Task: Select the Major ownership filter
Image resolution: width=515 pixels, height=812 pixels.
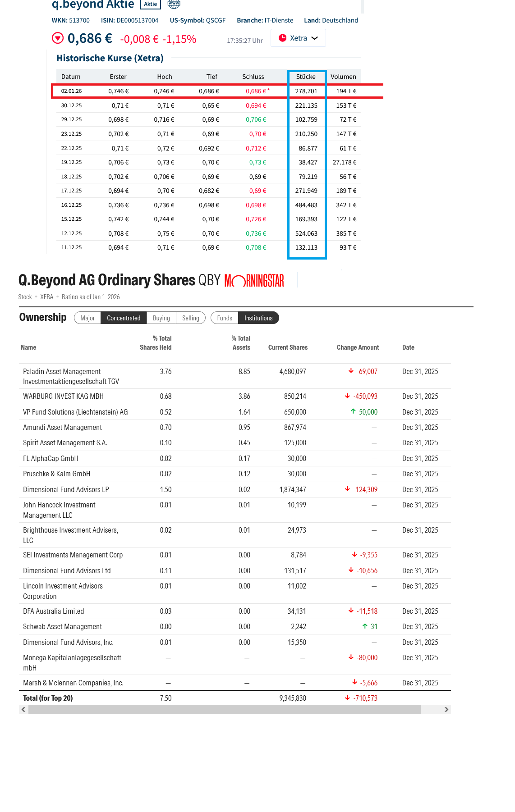Action: [x=87, y=318]
